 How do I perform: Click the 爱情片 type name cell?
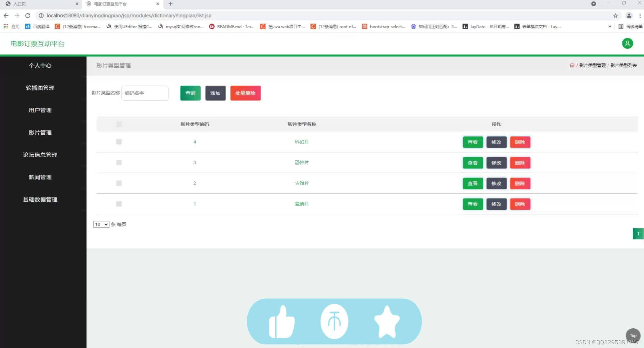302,204
